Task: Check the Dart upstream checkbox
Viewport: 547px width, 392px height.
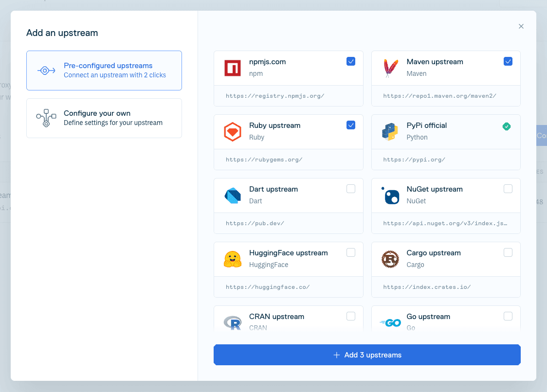Action: coord(351,189)
